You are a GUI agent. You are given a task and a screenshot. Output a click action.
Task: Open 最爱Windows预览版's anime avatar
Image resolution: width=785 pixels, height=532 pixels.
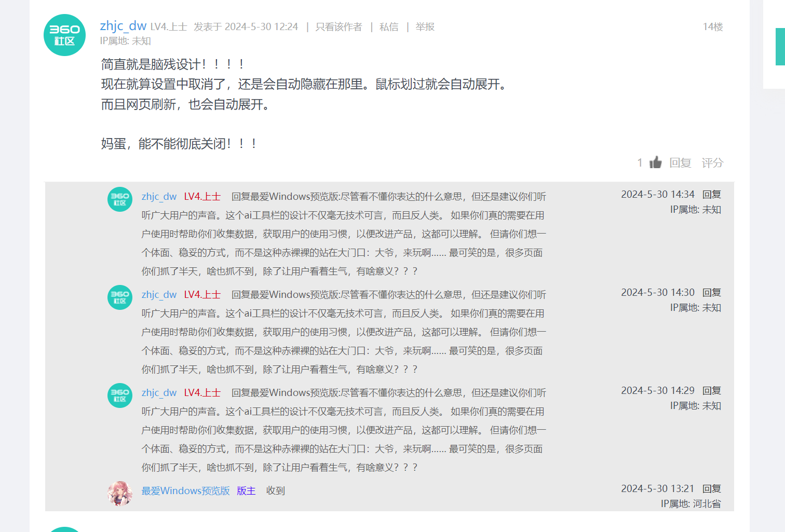(120, 493)
